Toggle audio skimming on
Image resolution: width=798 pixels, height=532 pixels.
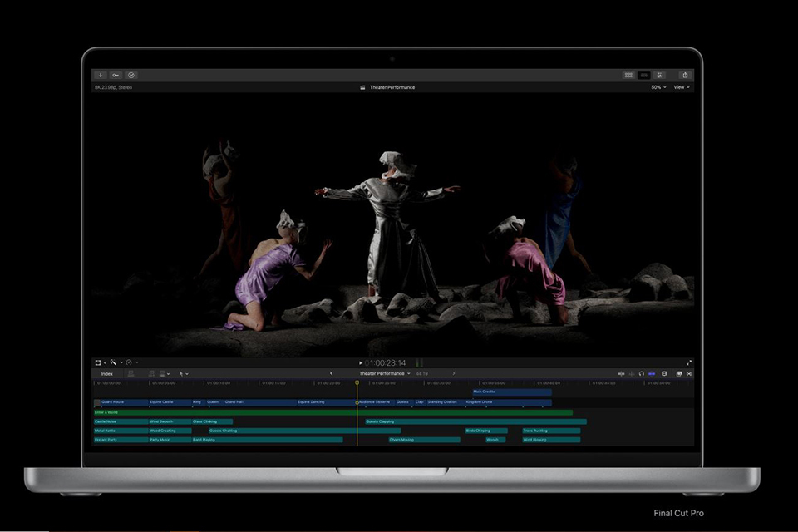(632, 373)
